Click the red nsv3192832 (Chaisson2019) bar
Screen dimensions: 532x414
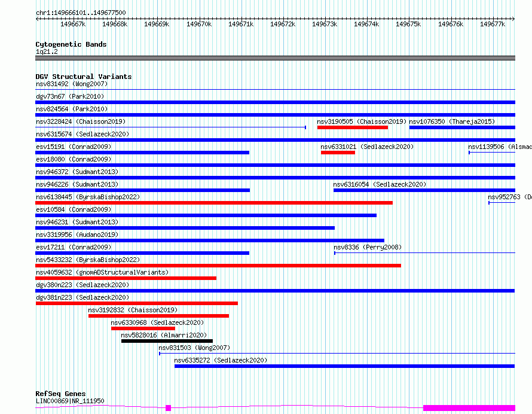pos(159,316)
